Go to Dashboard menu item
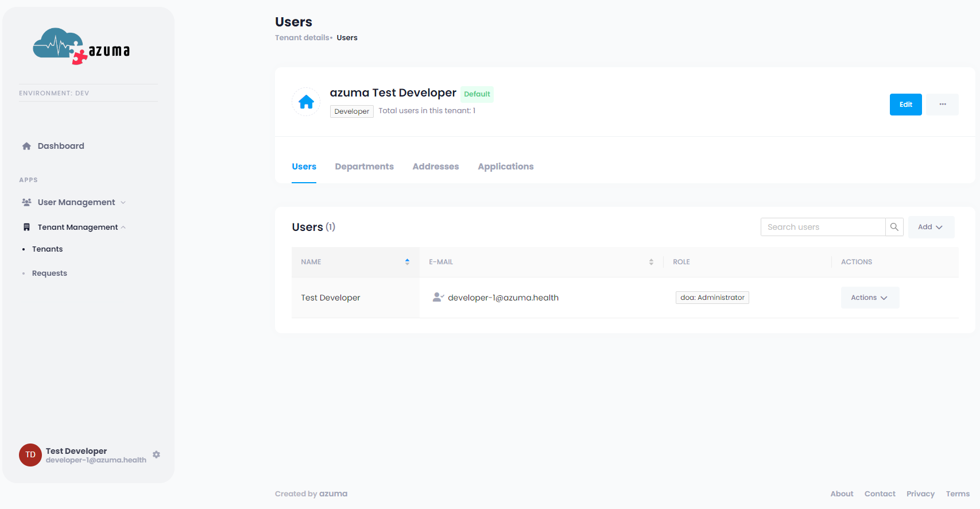980x509 pixels. [61, 146]
